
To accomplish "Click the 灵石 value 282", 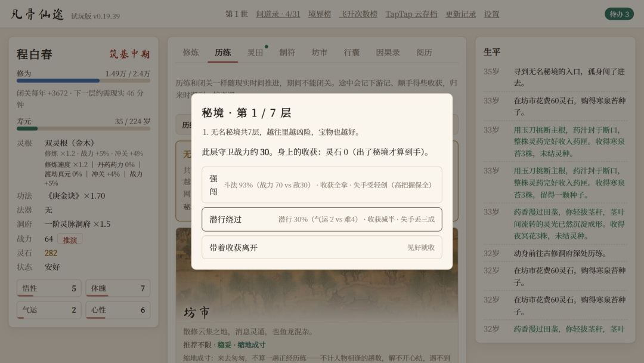I will [x=51, y=253].
